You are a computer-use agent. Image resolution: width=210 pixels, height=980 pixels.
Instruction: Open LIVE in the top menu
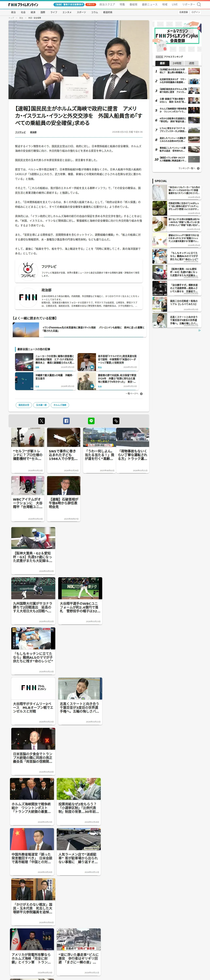(x=175, y=5)
